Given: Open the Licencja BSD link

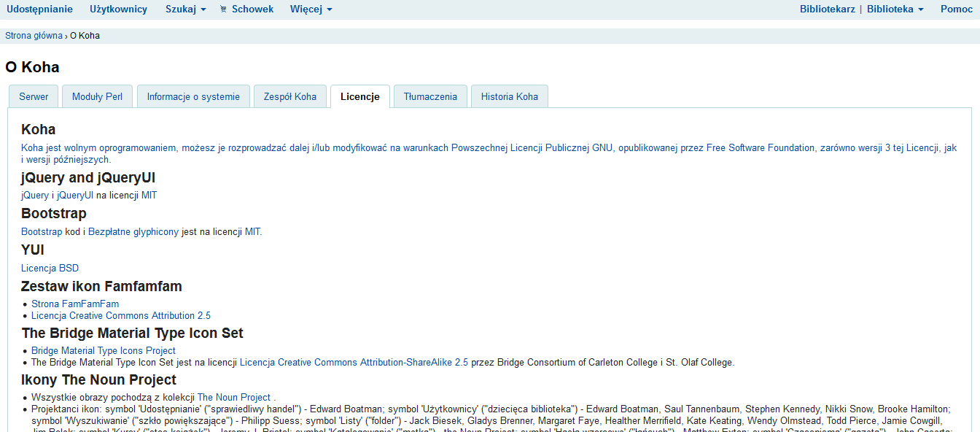Looking at the screenshot, I should click(50, 269).
